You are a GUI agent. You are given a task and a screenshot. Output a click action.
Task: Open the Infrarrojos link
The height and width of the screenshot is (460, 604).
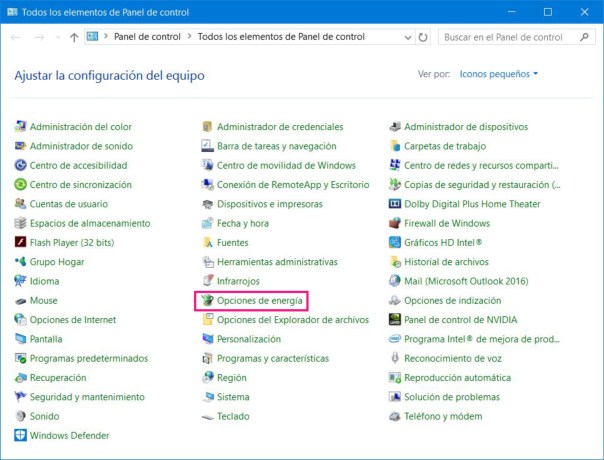click(238, 281)
